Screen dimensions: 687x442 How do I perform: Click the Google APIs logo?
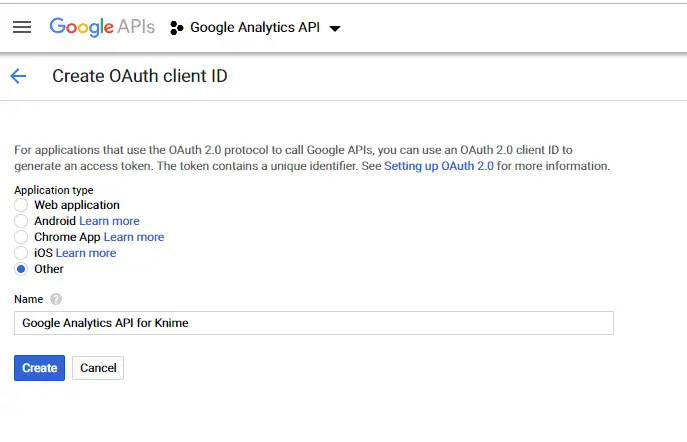click(102, 27)
